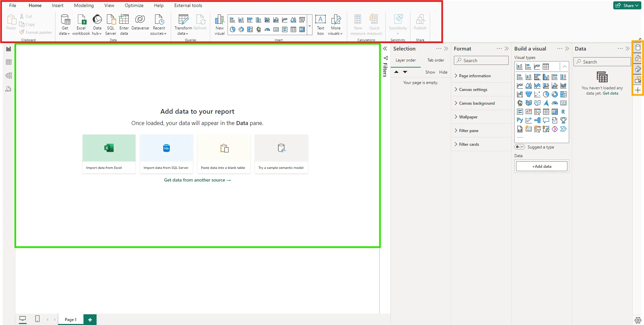Expand ribbon visuals gallery arrow

(x=309, y=26)
